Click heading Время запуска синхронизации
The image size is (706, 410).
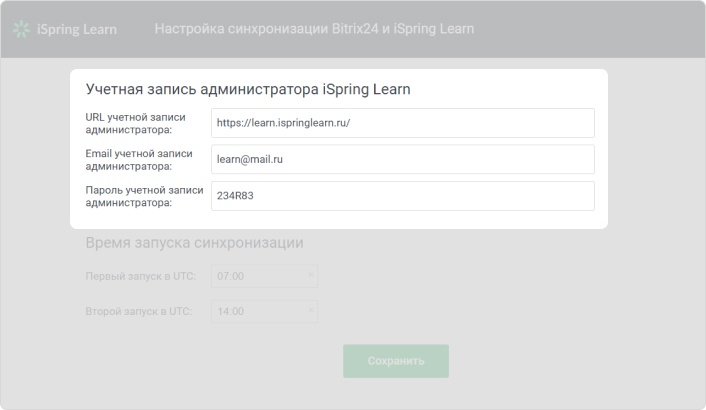coord(195,243)
